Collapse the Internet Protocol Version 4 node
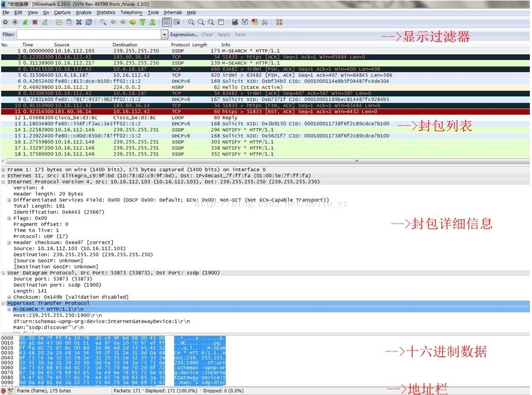The image size is (532, 395). (x=3, y=182)
